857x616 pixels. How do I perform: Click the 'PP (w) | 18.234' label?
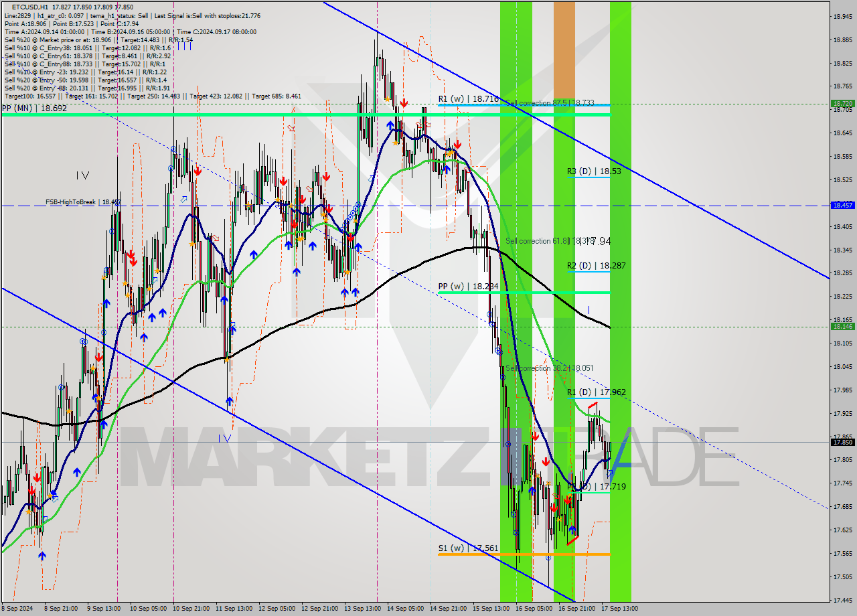[469, 286]
